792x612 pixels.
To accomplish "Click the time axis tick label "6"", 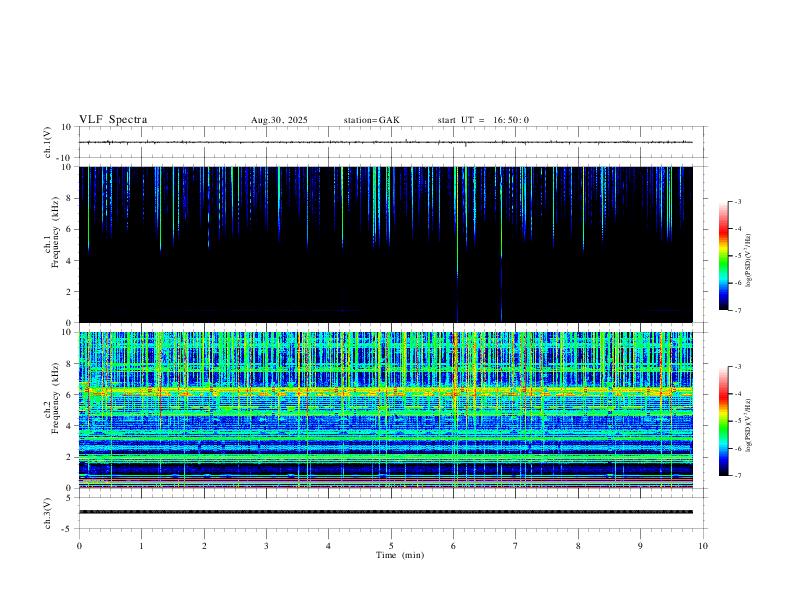I will 454,546.
